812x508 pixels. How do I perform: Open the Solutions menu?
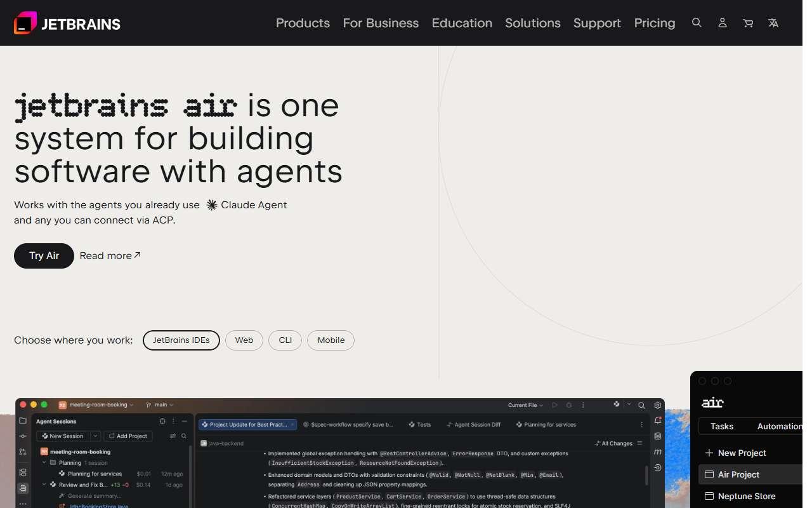(533, 23)
